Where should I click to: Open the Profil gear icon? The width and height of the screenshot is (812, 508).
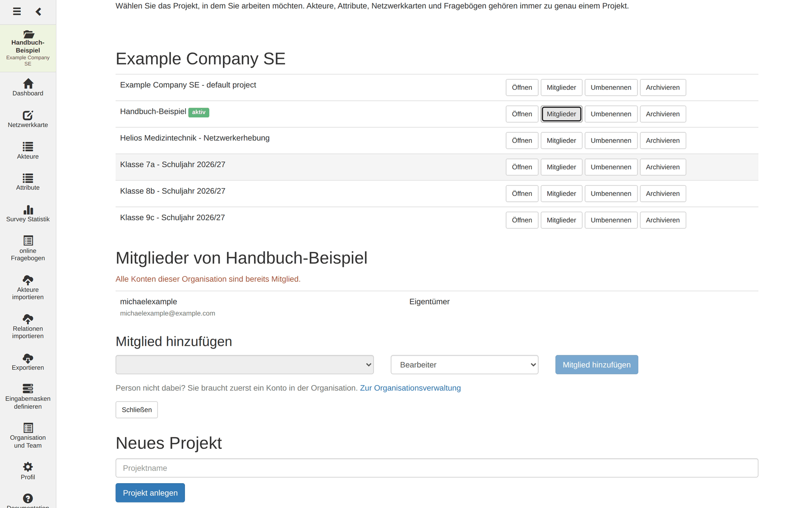(x=28, y=466)
